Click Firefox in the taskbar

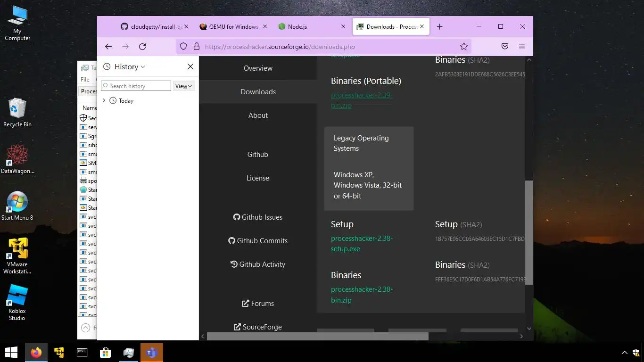click(x=36, y=352)
